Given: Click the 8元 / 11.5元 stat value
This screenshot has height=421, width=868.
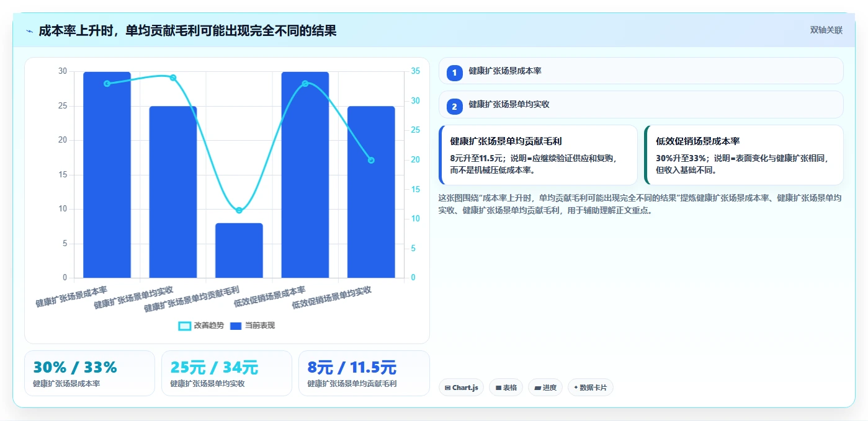Looking at the screenshot, I should coord(352,367).
